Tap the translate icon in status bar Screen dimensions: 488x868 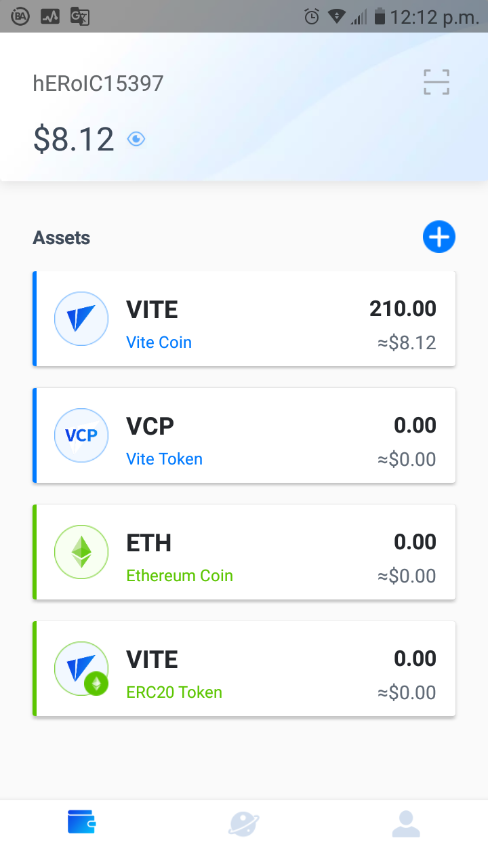80,16
